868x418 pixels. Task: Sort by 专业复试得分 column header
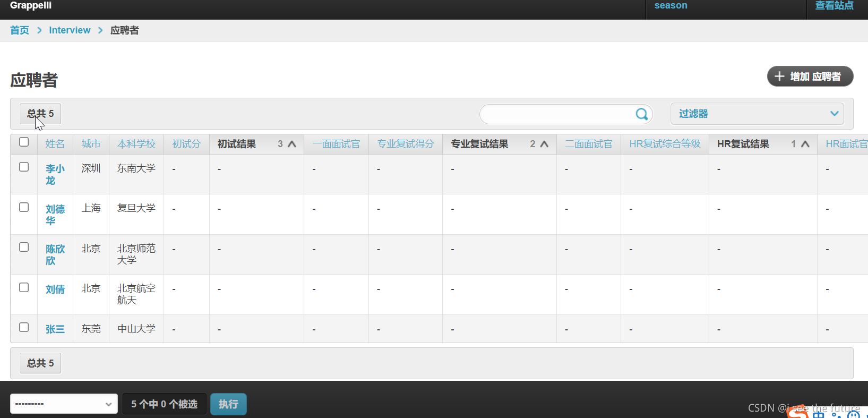(x=406, y=144)
